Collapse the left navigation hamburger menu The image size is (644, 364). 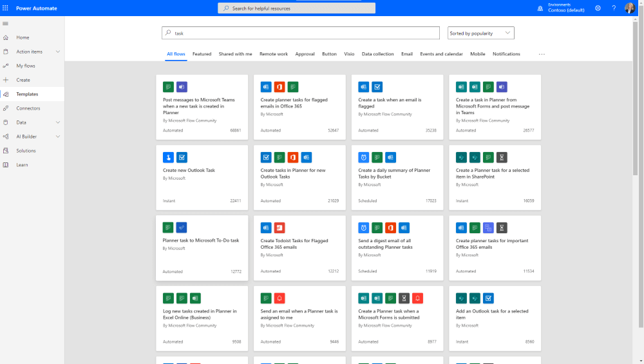(x=6, y=23)
